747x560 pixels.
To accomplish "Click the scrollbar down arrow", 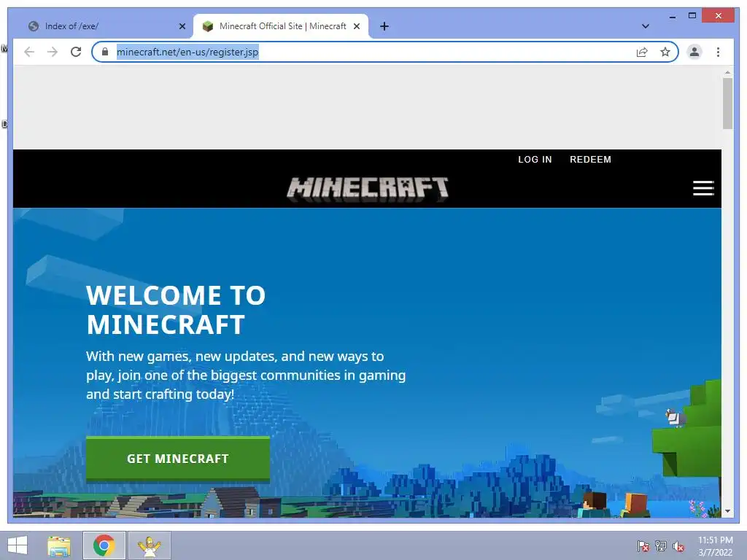I will coord(727,511).
